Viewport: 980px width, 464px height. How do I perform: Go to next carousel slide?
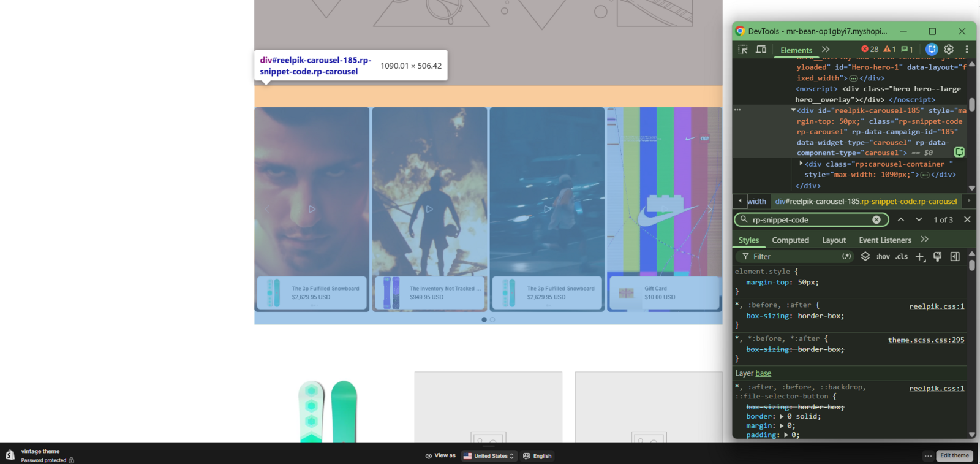(x=710, y=209)
